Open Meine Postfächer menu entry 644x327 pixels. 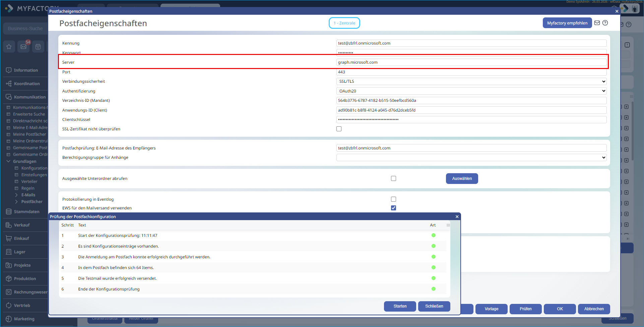click(x=29, y=134)
